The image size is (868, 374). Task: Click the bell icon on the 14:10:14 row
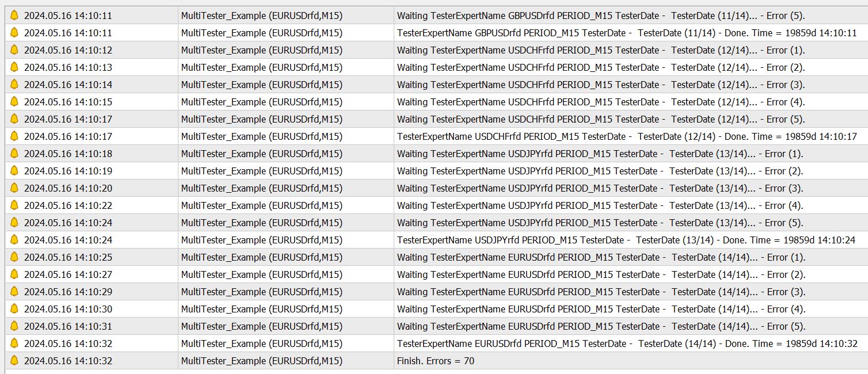[14, 85]
